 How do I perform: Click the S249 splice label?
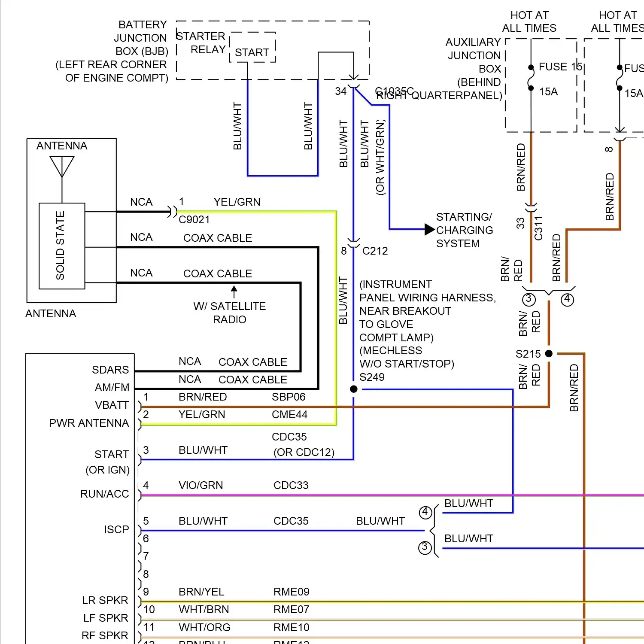click(x=372, y=377)
